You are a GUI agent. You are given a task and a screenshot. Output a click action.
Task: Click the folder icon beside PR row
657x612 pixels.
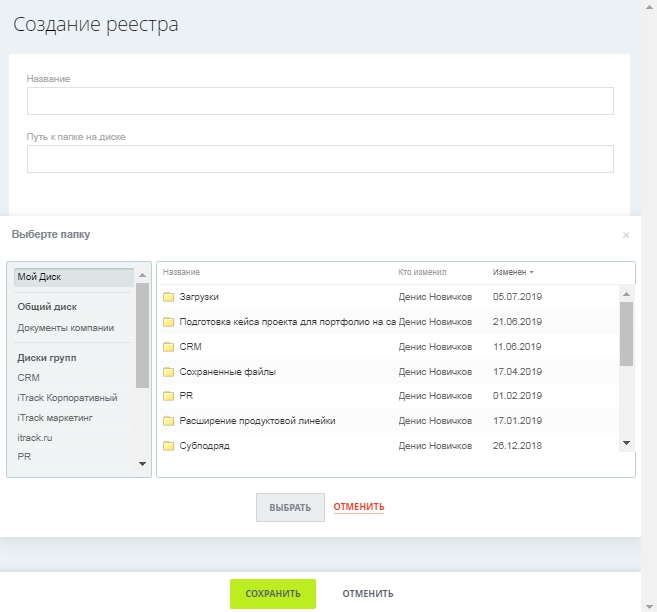tap(169, 396)
